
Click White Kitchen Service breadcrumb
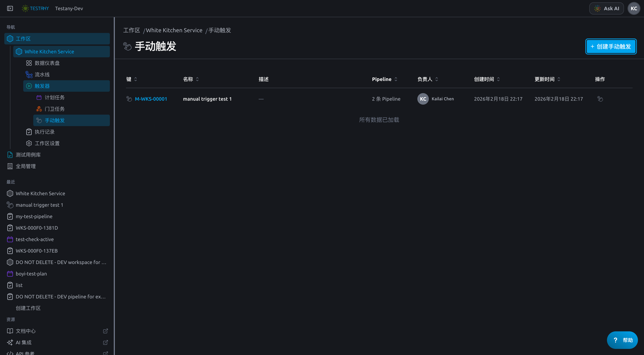[x=174, y=30]
